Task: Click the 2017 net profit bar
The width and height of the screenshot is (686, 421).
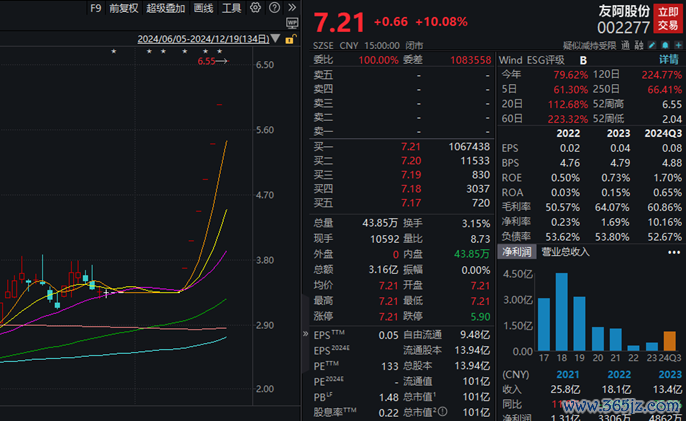Action: 544,324
